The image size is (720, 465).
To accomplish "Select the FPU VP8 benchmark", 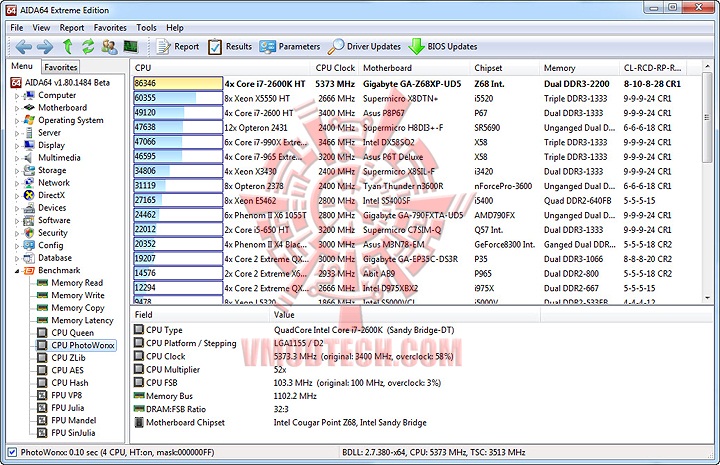I will click(67, 395).
